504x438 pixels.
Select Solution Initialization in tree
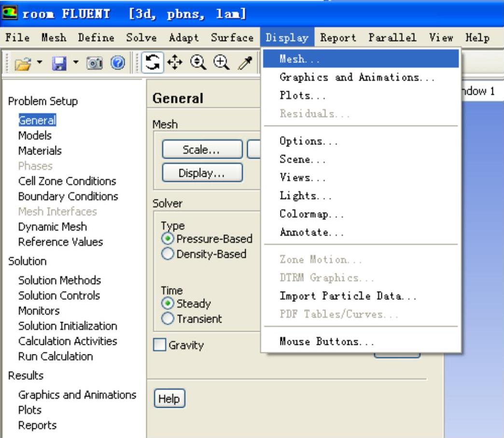pos(68,326)
